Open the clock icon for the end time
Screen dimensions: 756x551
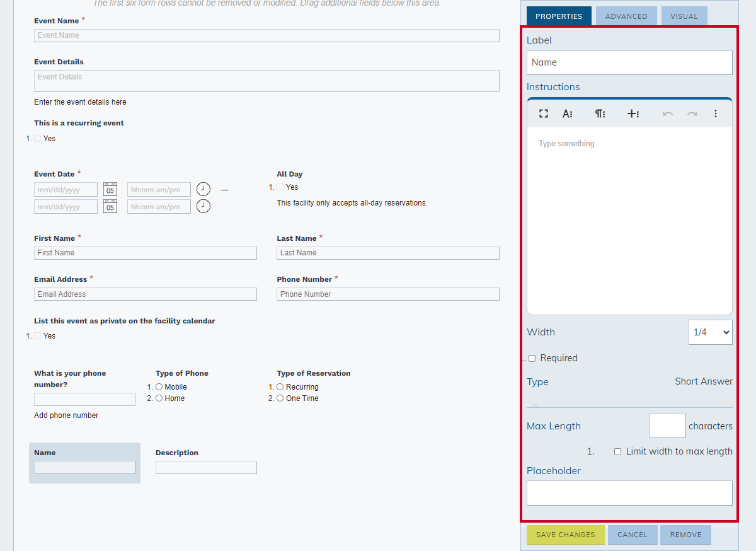[x=203, y=206]
